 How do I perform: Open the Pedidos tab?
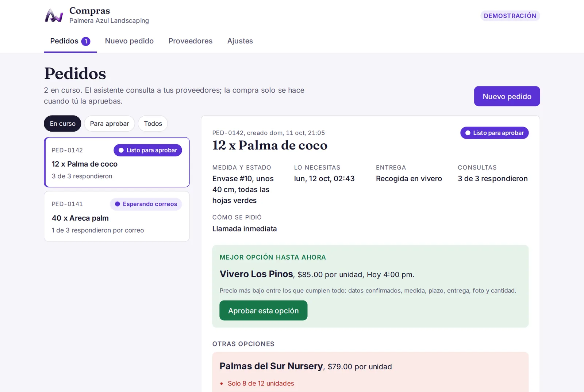pyautogui.click(x=70, y=41)
